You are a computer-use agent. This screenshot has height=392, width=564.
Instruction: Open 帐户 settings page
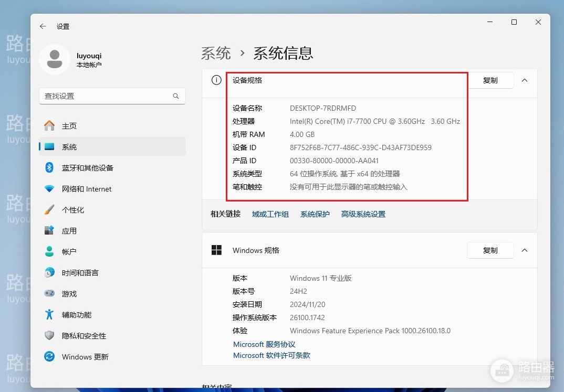point(112,251)
